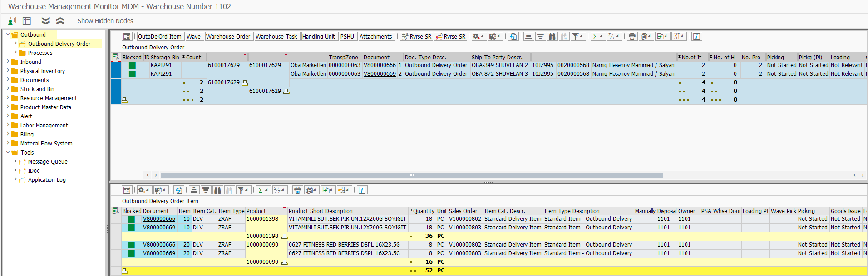Image resolution: width=868 pixels, height=276 pixels.
Task: Open the Processes node in the Outbound tree
Action: pos(40,53)
